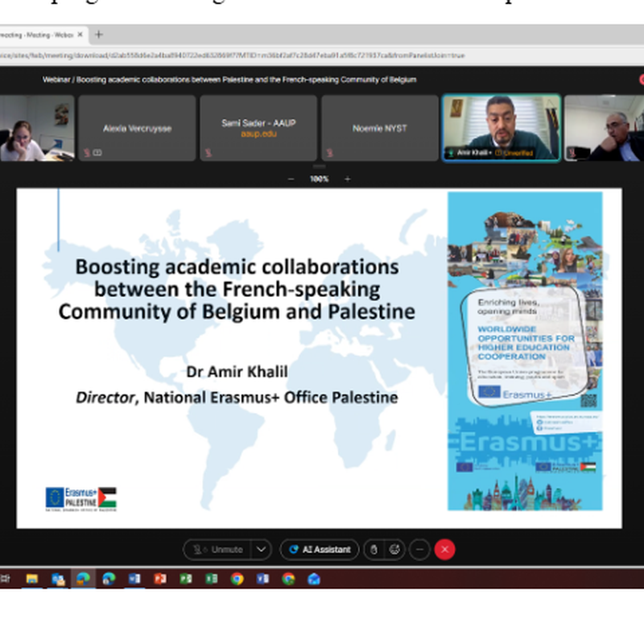Open the reactions emoji icon
This screenshot has width=644, height=644.
[x=394, y=549]
